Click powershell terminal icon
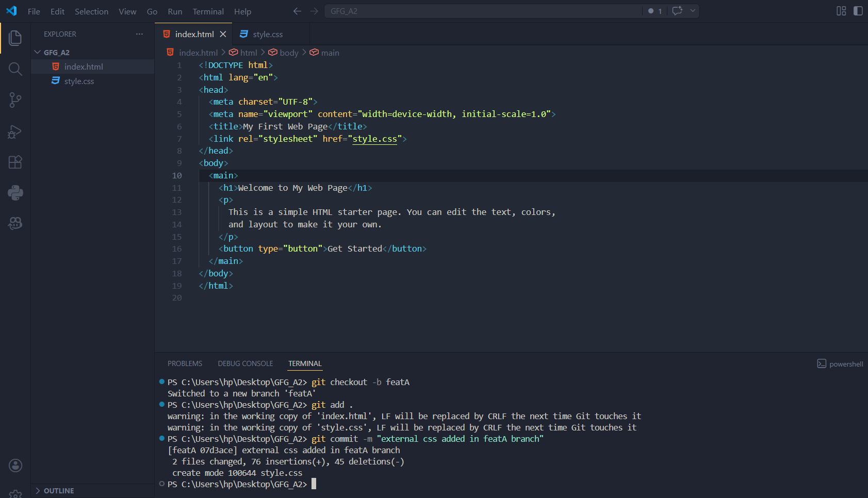This screenshot has height=498, width=868. (x=822, y=363)
